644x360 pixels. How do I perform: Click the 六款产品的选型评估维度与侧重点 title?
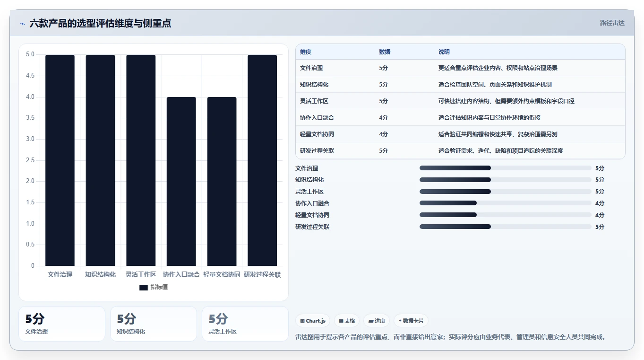[x=100, y=23]
